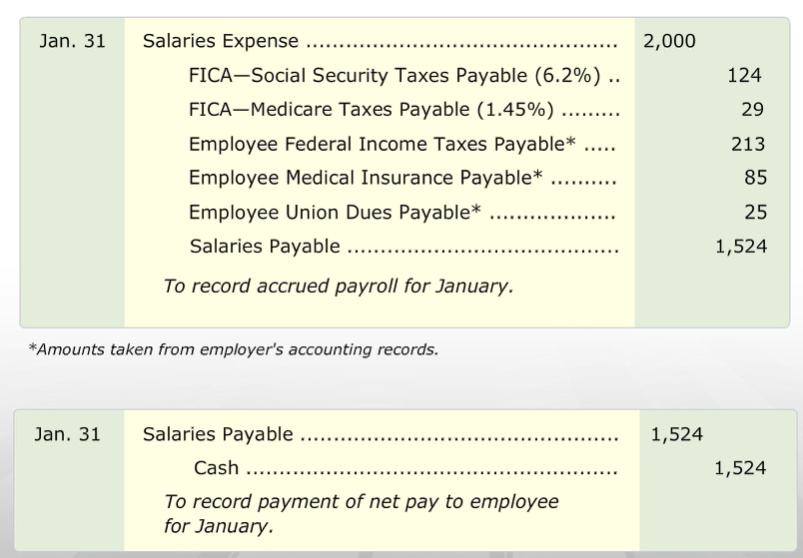803x558 pixels.
Task: Select the 213 credit amount
Action: click(748, 144)
